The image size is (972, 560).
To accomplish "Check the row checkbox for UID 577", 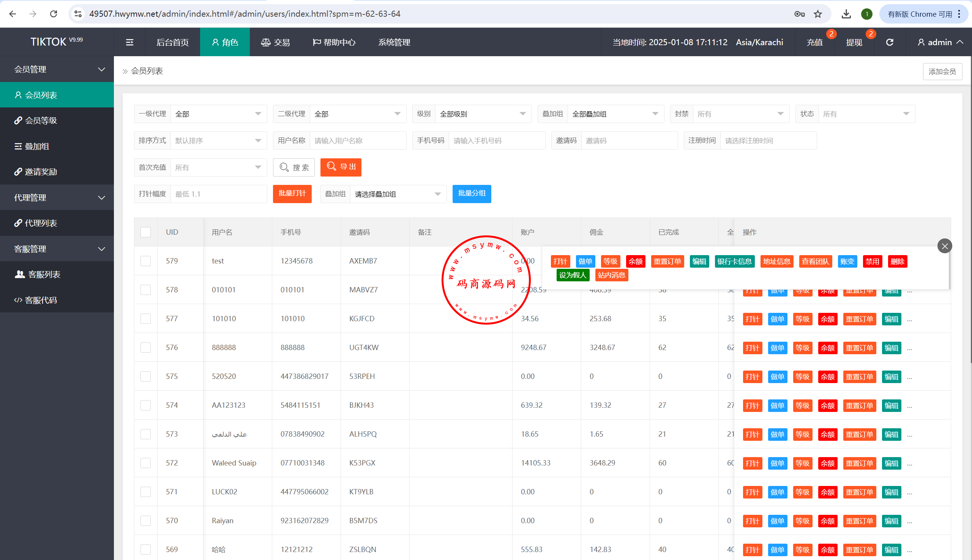I will 145,319.
